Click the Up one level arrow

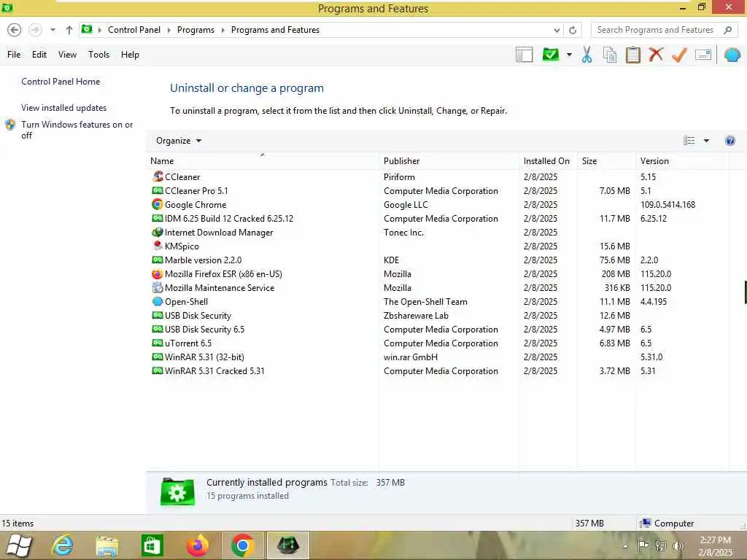click(x=69, y=30)
